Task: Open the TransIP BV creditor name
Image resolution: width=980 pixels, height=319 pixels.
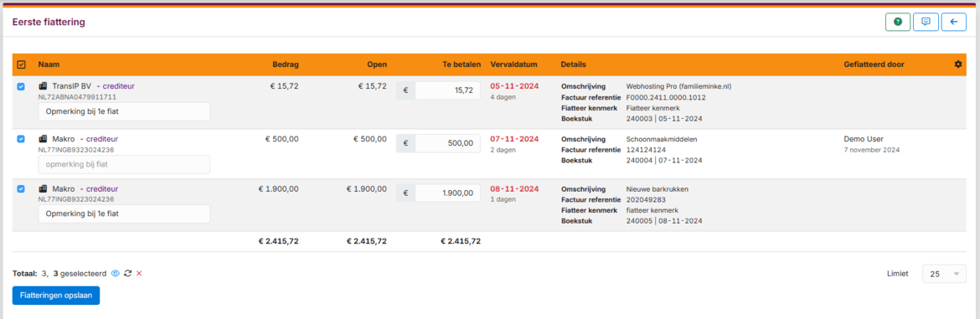Action: point(72,86)
